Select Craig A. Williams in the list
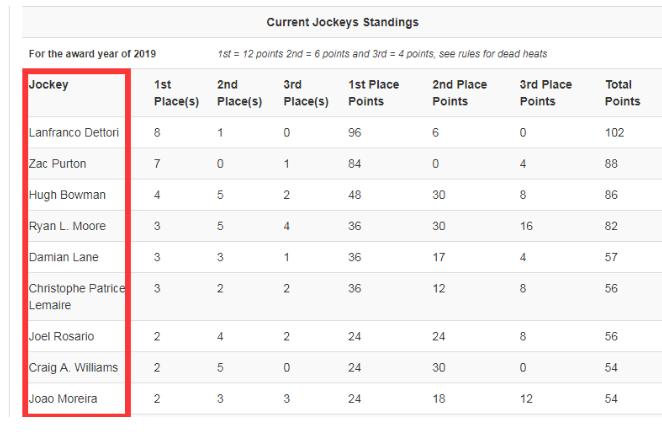Image resolution: width=662 pixels, height=432 pixels. tap(74, 367)
